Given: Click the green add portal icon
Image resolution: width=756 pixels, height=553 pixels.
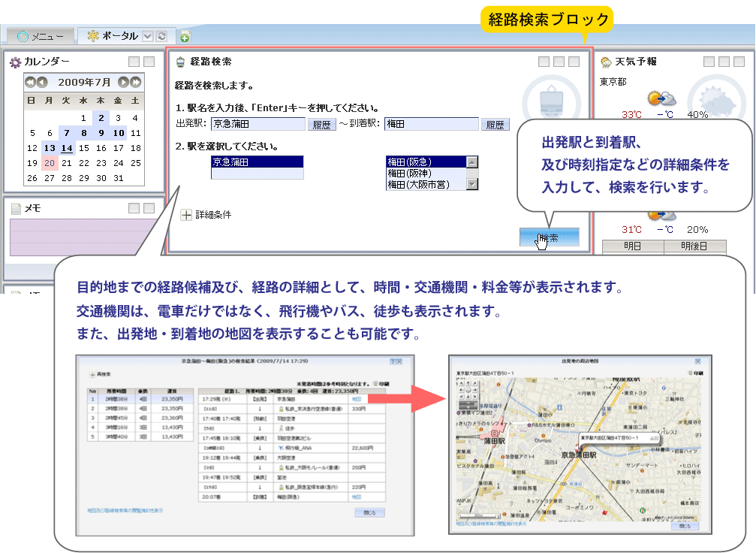Looking at the screenshot, I should pos(185,37).
